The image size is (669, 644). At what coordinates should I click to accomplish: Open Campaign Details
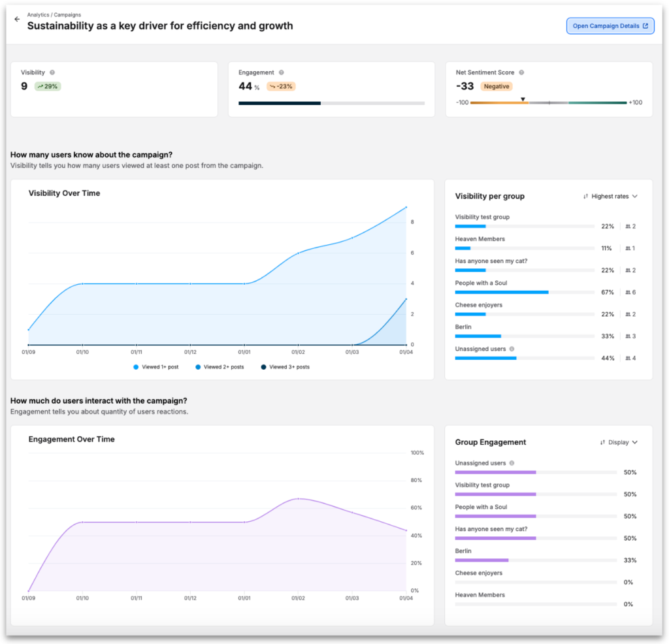click(608, 25)
